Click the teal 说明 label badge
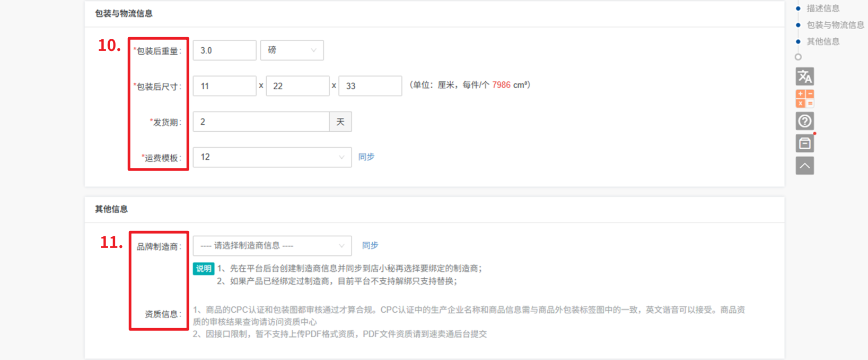The image size is (868, 360). click(x=203, y=269)
